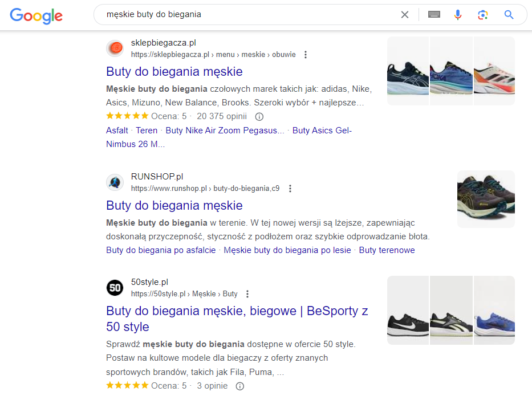This screenshot has height=408, width=532.
Task: Open RUNSHOP.pl 'Buty do biegania męskie' title
Action: (174, 206)
